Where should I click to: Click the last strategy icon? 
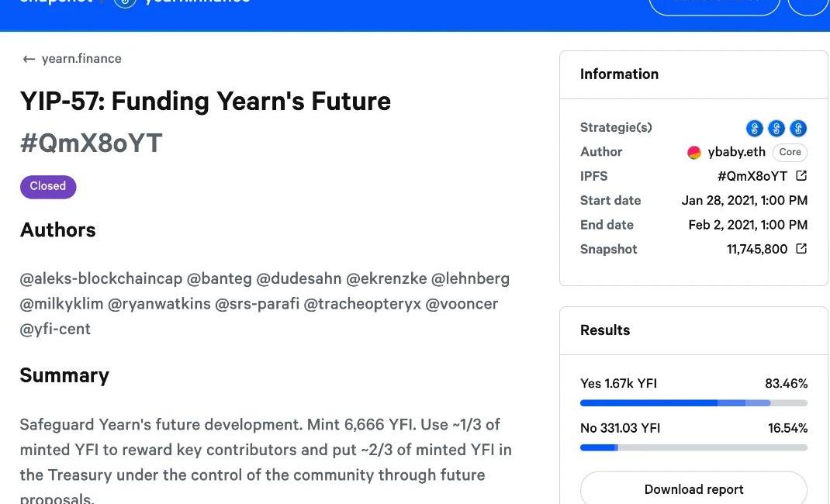[x=798, y=128]
